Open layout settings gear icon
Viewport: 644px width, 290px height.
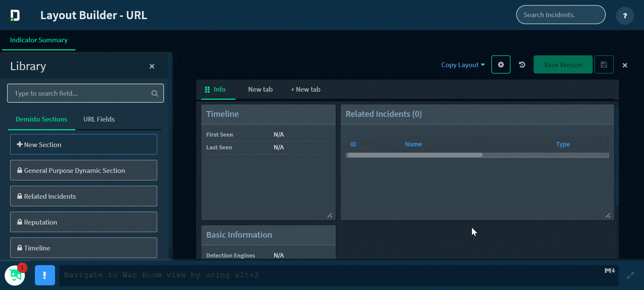point(501,64)
